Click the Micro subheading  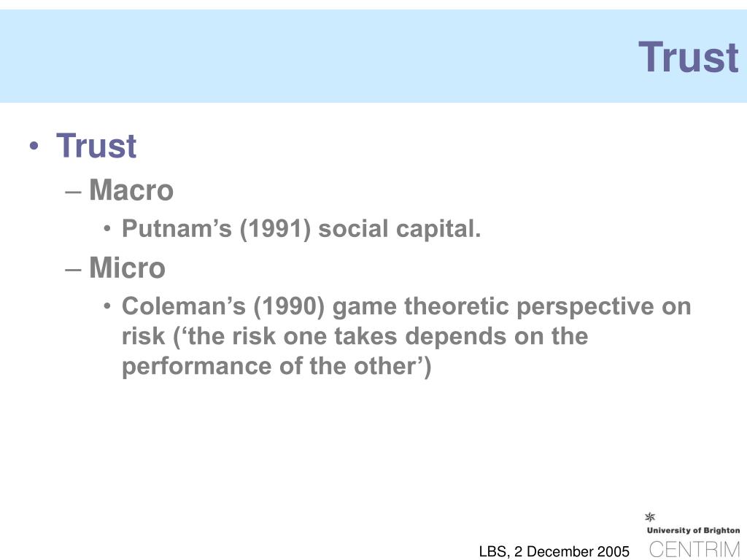[127, 268]
